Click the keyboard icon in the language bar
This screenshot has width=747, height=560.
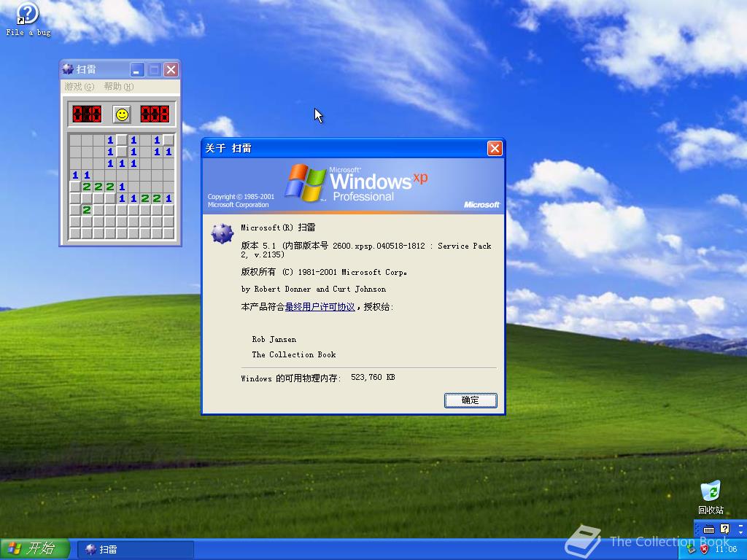709,529
